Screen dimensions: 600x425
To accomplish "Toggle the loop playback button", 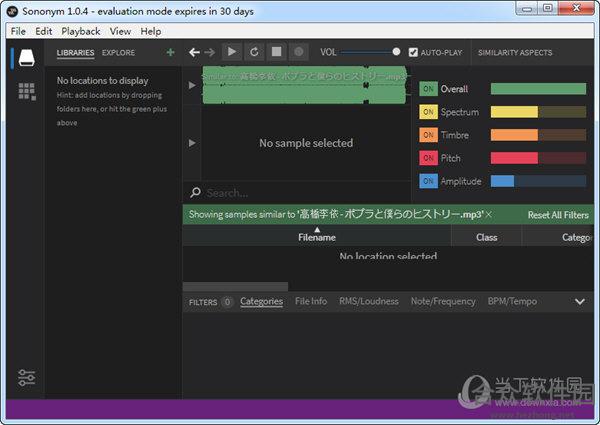I will point(254,52).
